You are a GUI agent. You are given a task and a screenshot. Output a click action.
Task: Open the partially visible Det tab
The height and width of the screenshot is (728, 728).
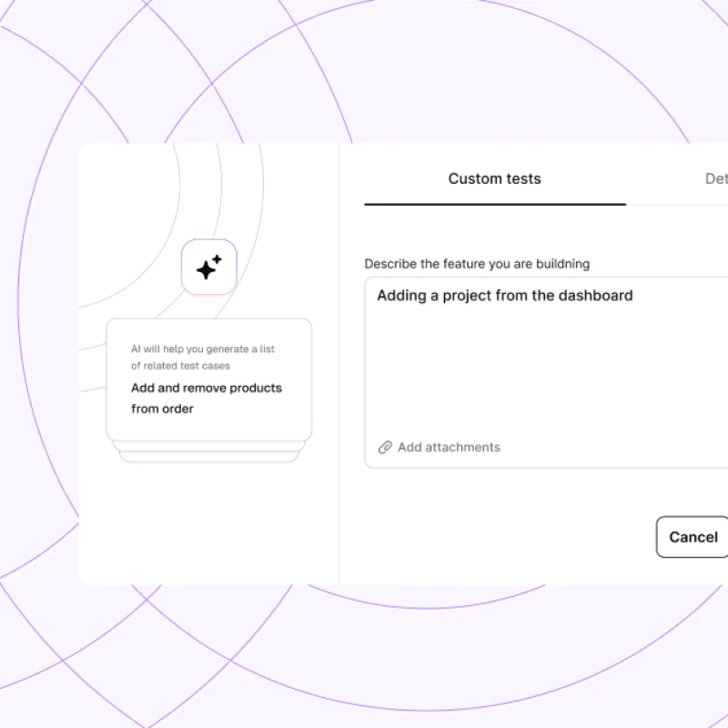point(715,178)
